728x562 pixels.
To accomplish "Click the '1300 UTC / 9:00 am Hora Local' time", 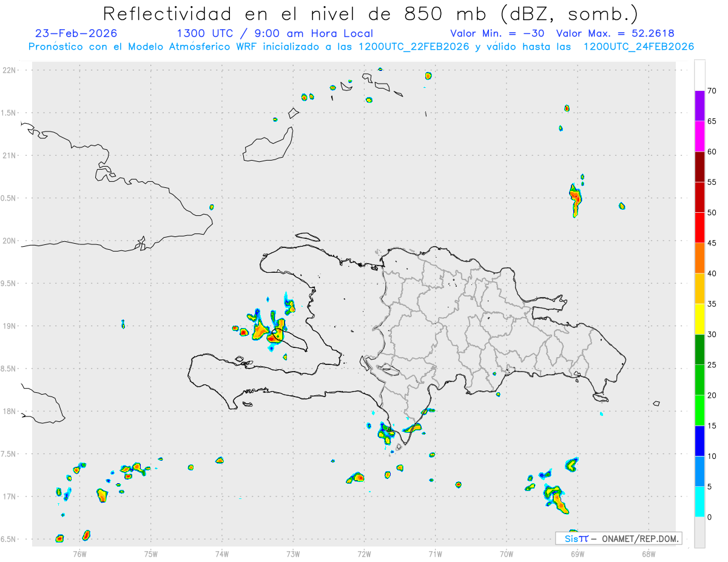I will 275,33.
